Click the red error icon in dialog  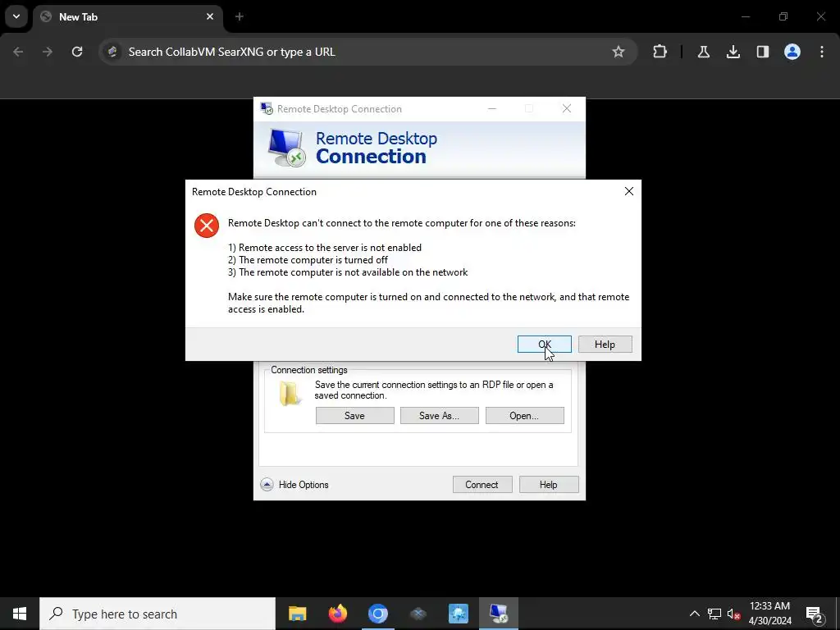coord(206,226)
